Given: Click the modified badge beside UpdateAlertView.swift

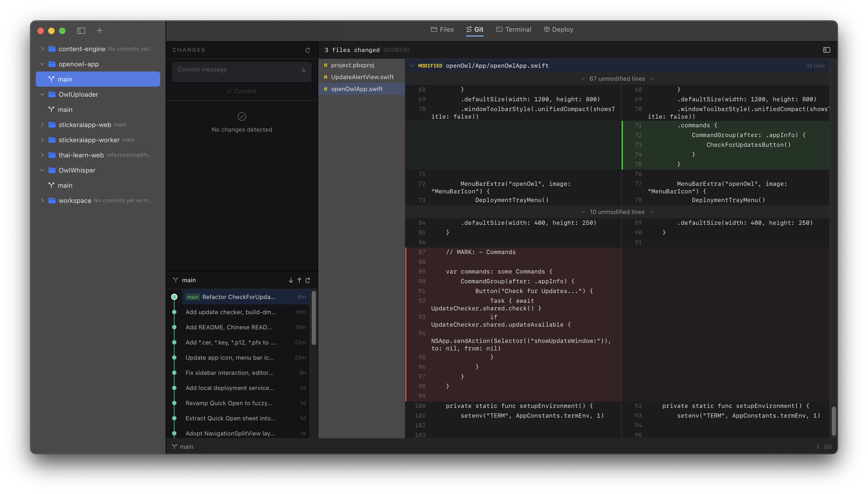Looking at the screenshot, I should (x=325, y=77).
